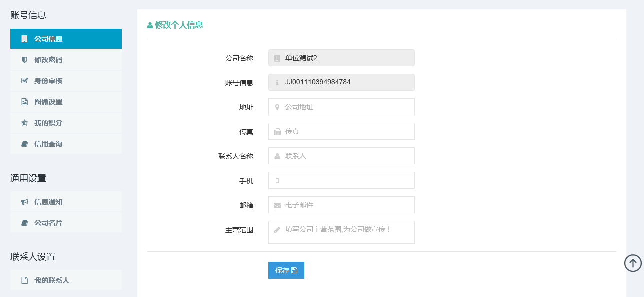This screenshot has height=297, width=644.
Task: Click the star icon beside 我的积分
Action: click(24, 123)
